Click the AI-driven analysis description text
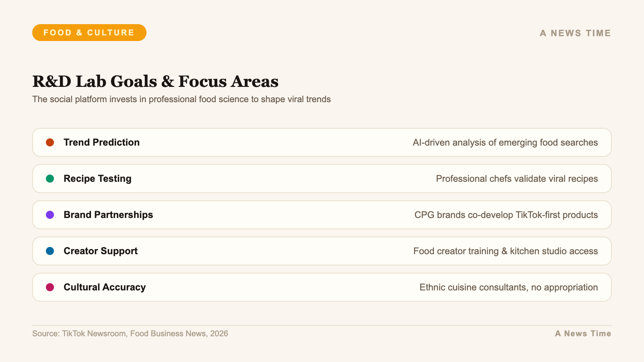Image resolution: width=644 pixels, height=362 pixels. [505, 142]
